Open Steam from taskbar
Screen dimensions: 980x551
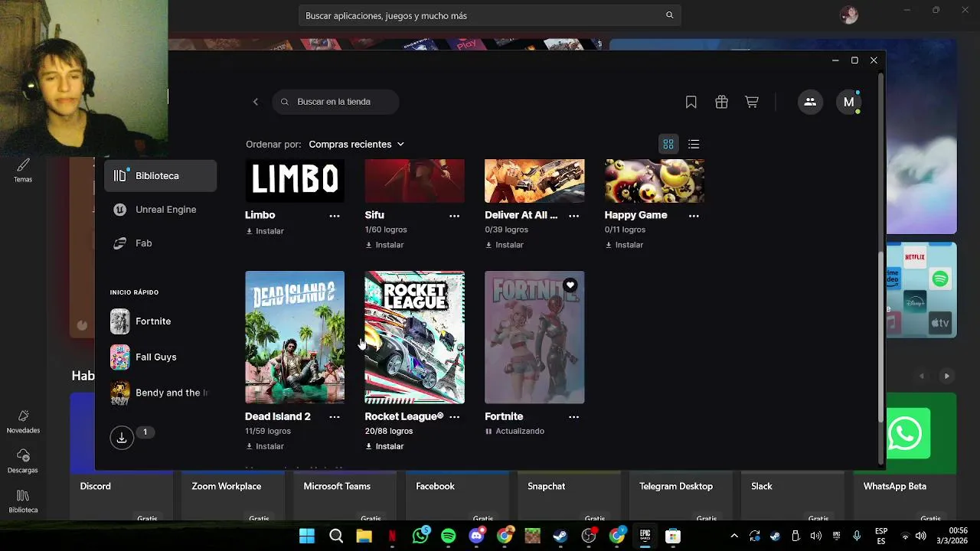click(x=560, y=536)
